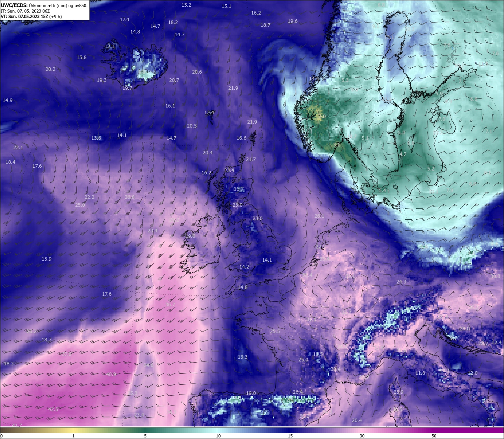Viewport: 504px width, 439px height.
Task: Click the value 19.7 south of Iceland
Action: pos(127,88)
